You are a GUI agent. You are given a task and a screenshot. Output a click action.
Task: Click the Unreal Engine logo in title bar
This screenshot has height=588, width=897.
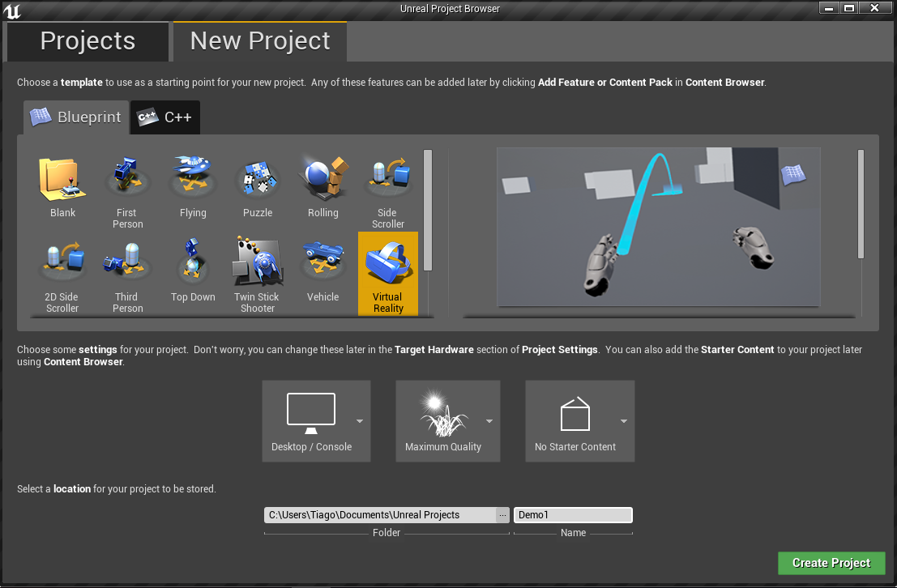[x=12, y=11]
